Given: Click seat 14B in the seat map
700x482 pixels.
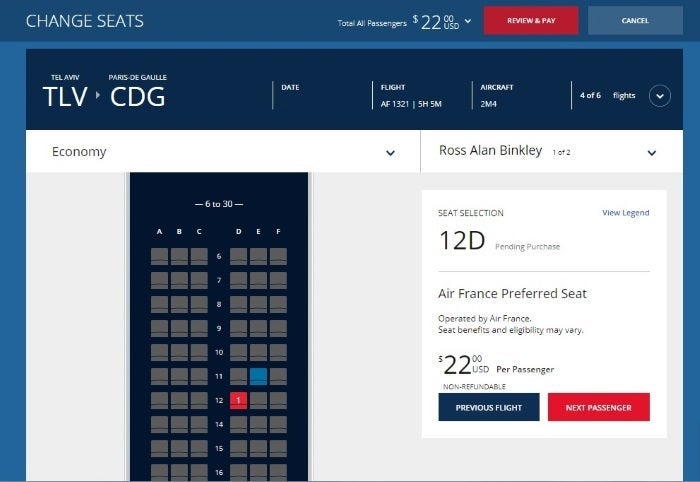Looking at the screenshot, I should tap(179, 424).
